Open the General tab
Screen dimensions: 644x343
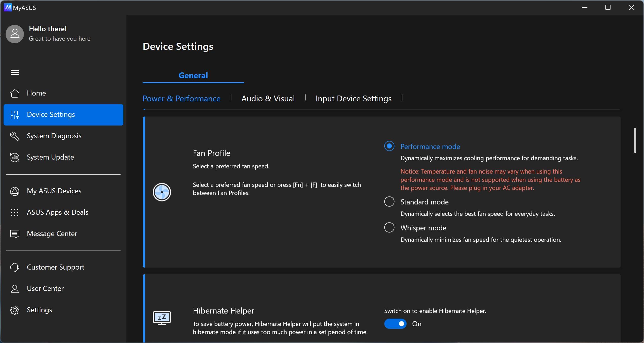coord(193,75)
